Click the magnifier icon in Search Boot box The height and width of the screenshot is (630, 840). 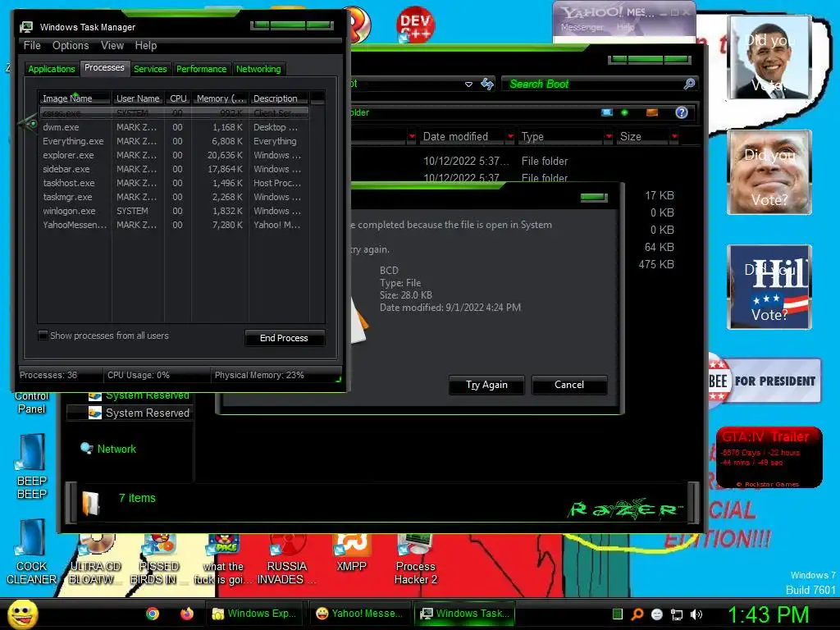[689, 84]
